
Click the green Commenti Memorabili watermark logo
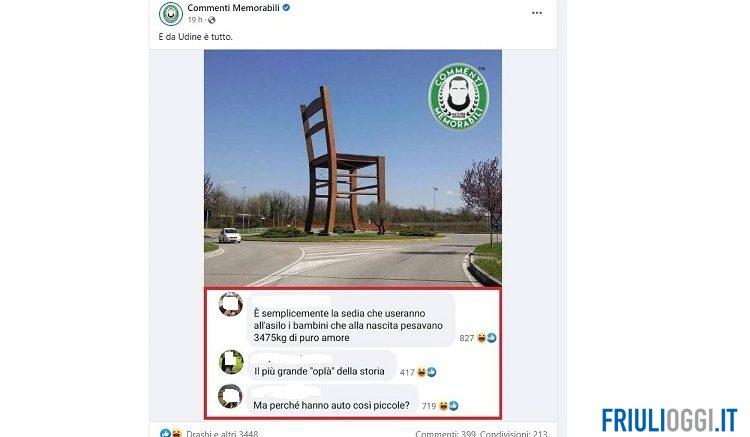458,97
